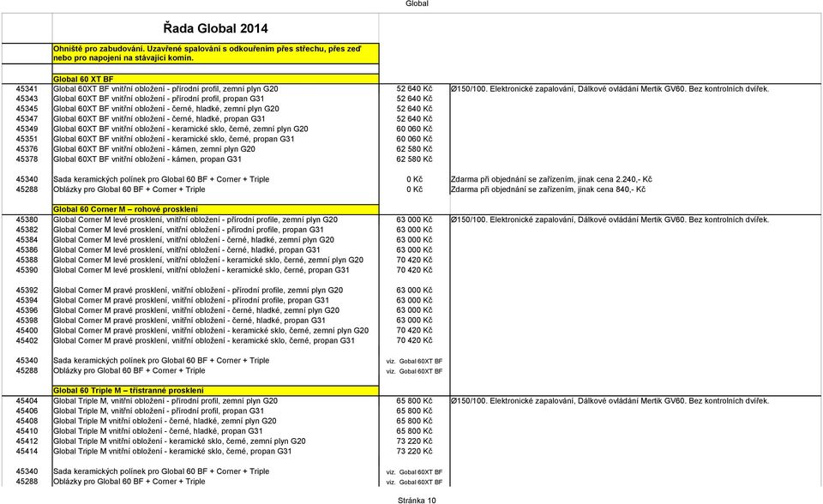Select product code 45400
The image size is (823, 504).
click(x=27, y=330)
